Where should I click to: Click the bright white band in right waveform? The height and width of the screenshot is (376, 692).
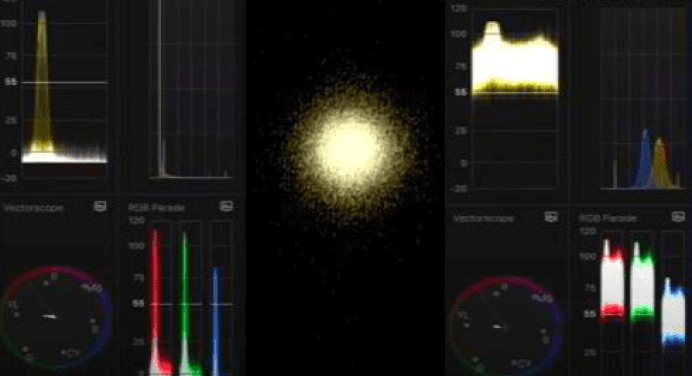(515, 64)
